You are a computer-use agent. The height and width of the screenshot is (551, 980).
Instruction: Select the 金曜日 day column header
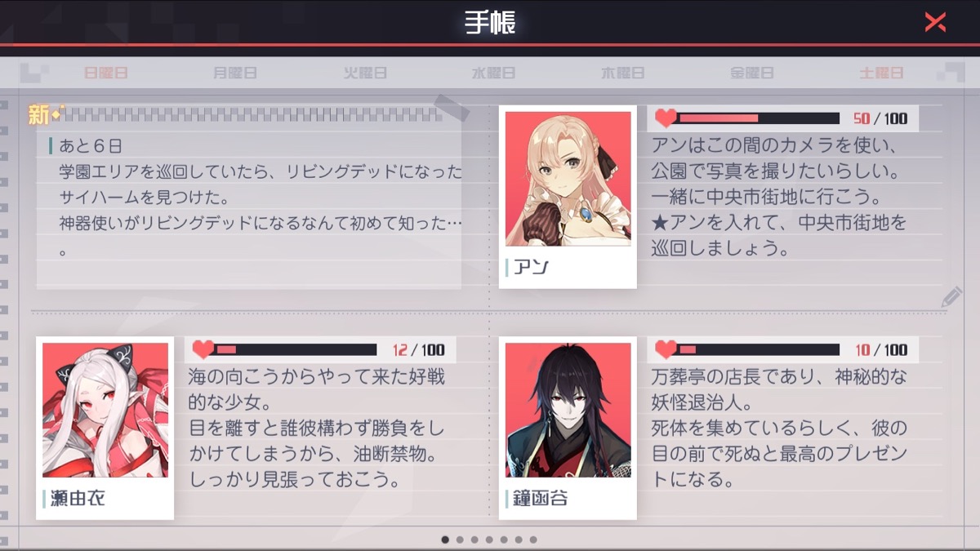point(751,73)
